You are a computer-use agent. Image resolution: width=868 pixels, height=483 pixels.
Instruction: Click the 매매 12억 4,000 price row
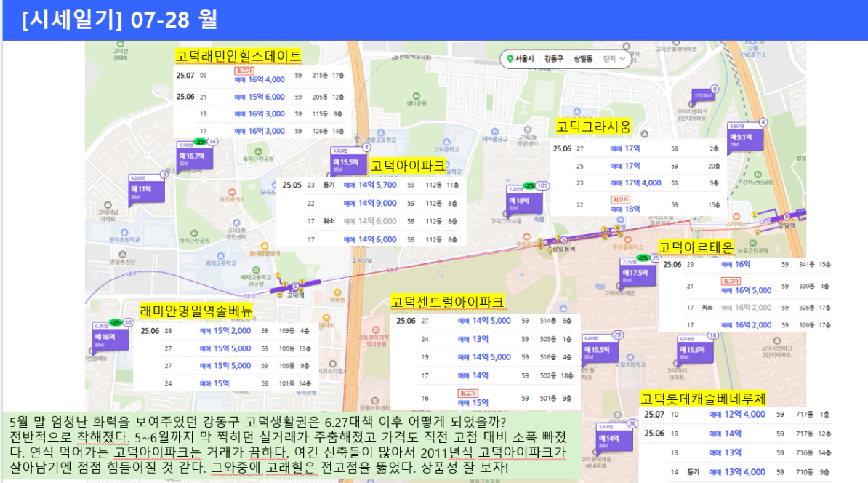[737, 415]
